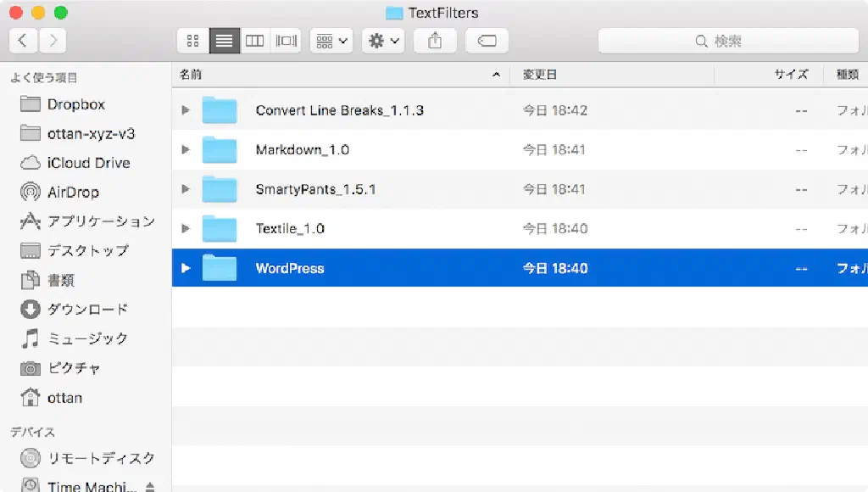This screenshot has height=492, width=868.
Task: Switch to column view mode
Action: (x=254, y=41)
